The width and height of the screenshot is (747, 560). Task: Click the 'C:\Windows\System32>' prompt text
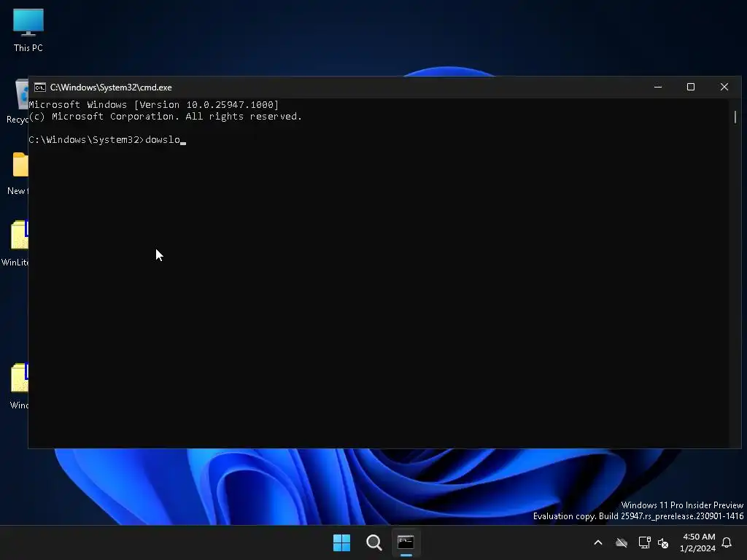(86, 139)
